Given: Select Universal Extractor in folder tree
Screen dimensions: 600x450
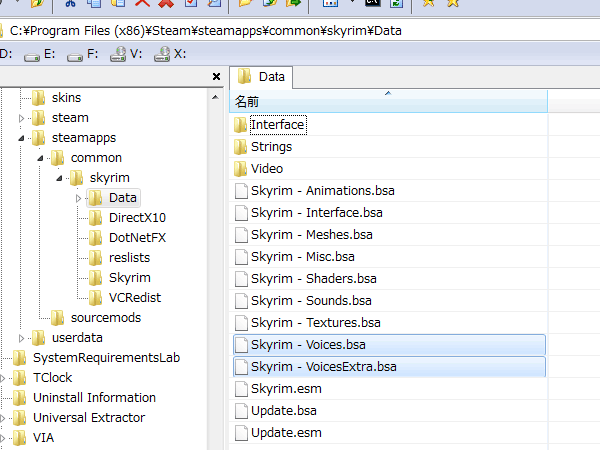Looking at the screenshot, I should click(88, 417).
